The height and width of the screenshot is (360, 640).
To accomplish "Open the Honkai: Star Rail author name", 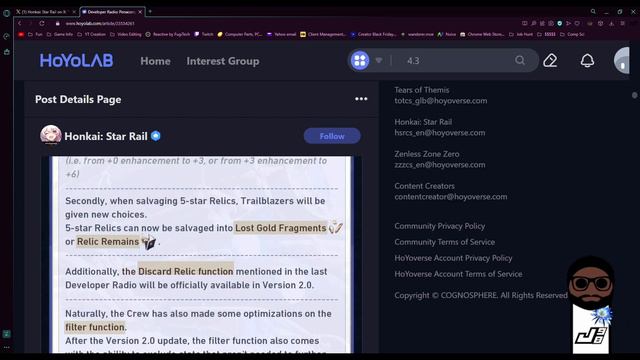I will pyautogui.click(x=106, y=136).
